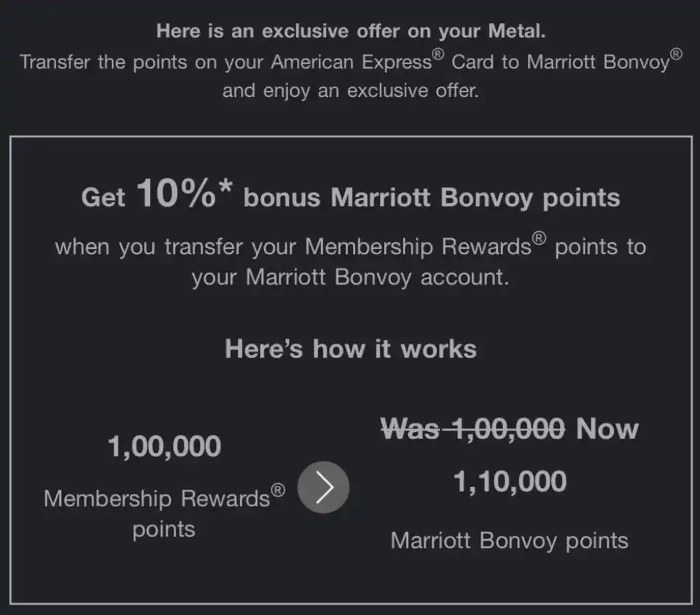Click the struck-through "Was 1,00,000" text
Screen dimensions: 700x615
[473, 429]
